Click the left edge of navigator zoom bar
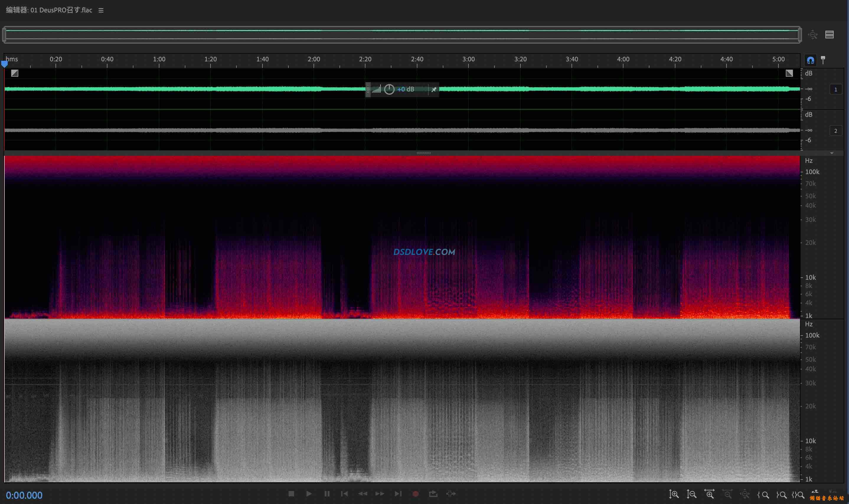849x504 pixels. coord(4,35)
